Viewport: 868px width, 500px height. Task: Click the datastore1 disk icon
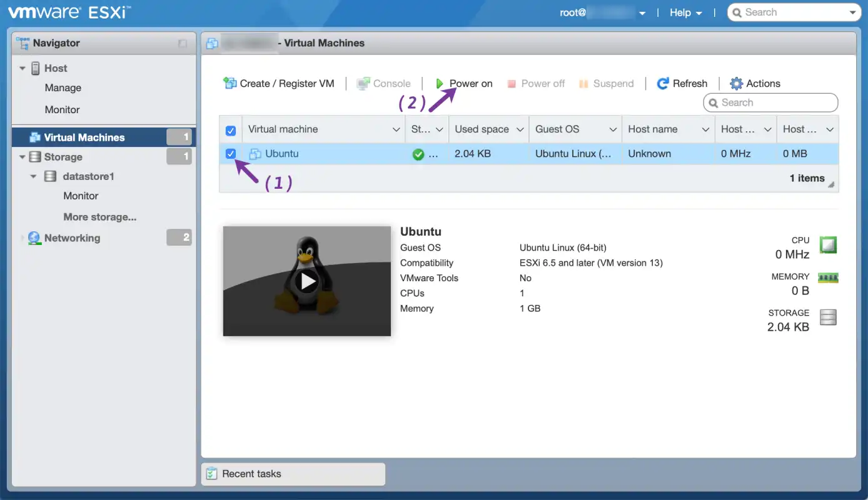pyautogui.click(x=51, y=176)
